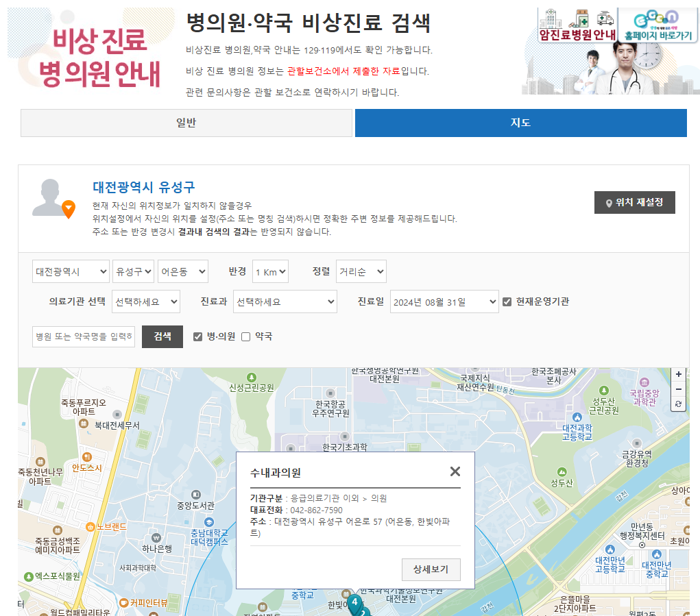Select the 지도 tab
This screenshot has height=616, width=700.
click(520, 123)
